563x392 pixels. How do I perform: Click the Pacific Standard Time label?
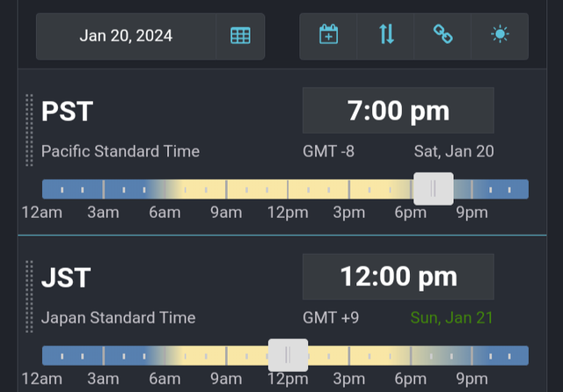[x=121, y=151]
